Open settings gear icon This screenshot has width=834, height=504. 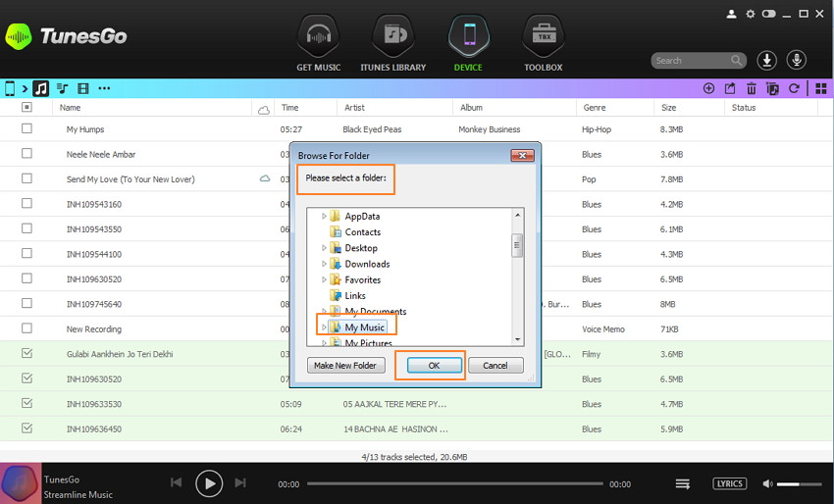tap(750, 14)
